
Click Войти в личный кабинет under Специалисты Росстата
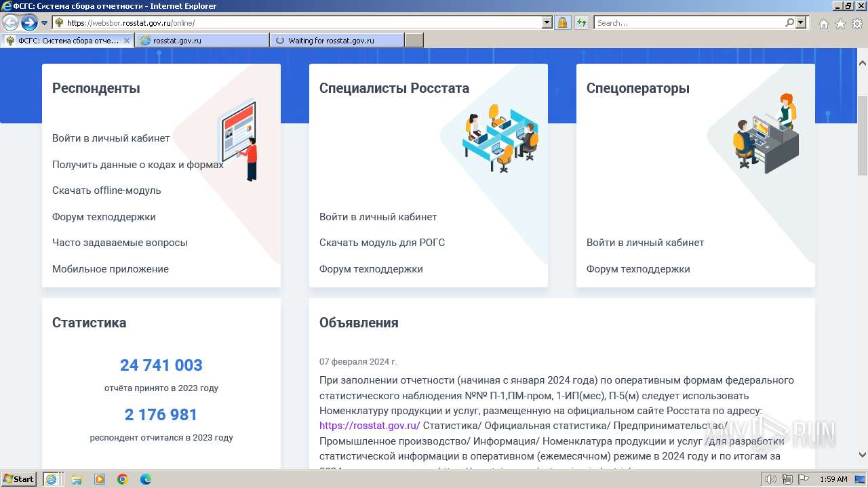tap(378, 217)
